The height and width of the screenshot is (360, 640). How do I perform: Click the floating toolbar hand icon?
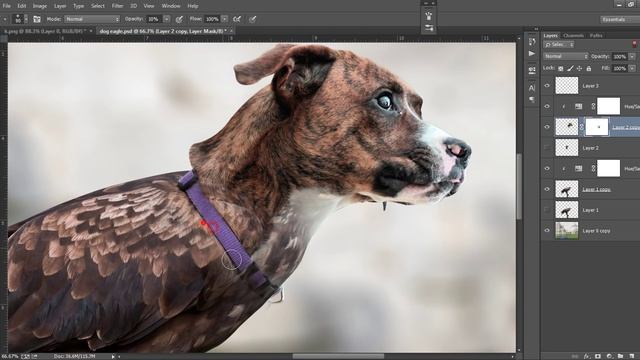click(x=429, y=16)
